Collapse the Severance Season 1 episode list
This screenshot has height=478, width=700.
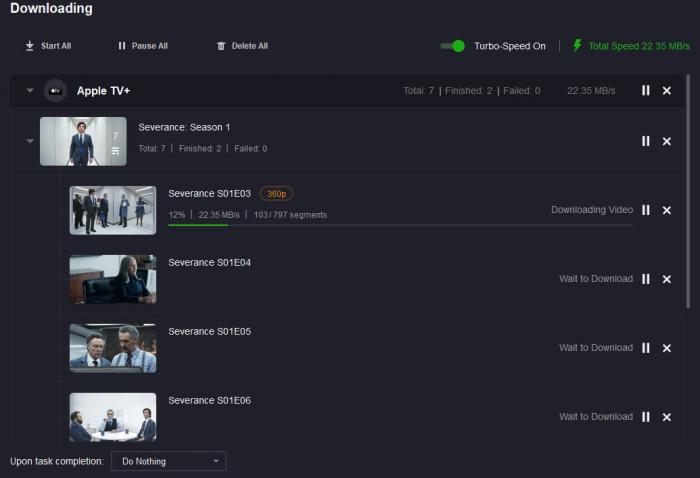point(29,141)
